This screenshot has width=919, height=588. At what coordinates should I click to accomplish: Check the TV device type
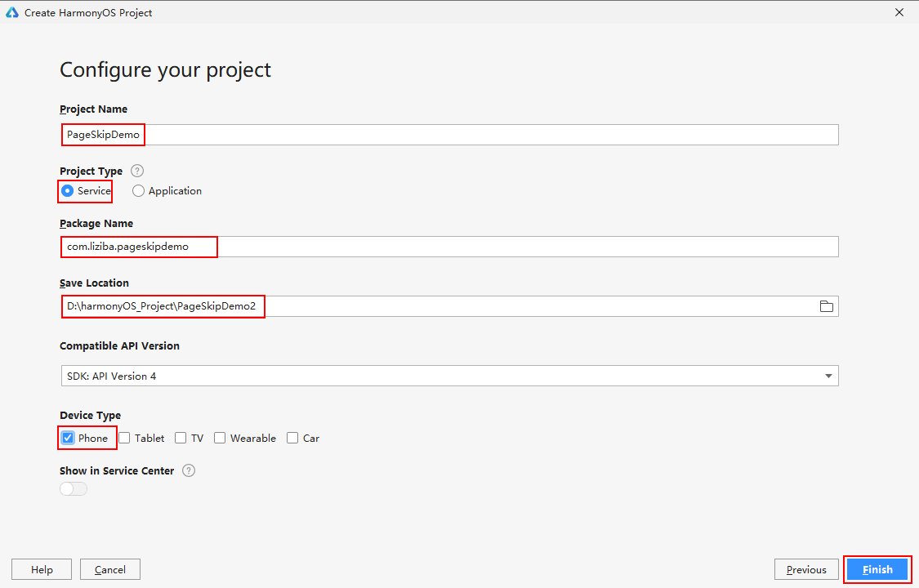point(181,438)
